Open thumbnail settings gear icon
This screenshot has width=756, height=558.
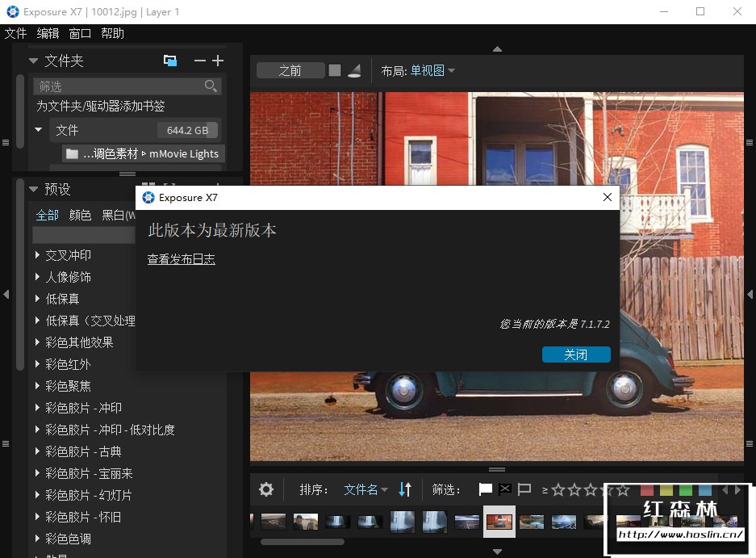tap(266, 489)
